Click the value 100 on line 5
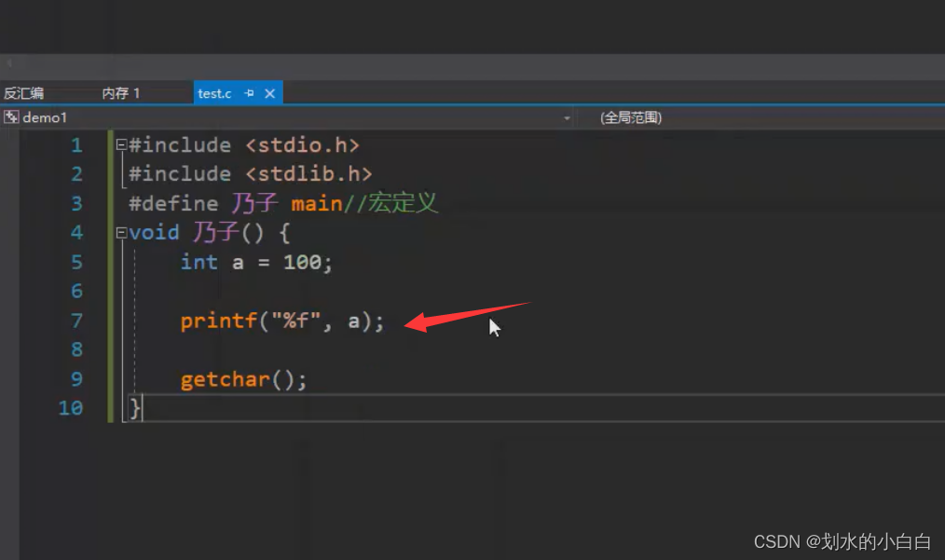945x560 pixels. click(x=302, y=262)
